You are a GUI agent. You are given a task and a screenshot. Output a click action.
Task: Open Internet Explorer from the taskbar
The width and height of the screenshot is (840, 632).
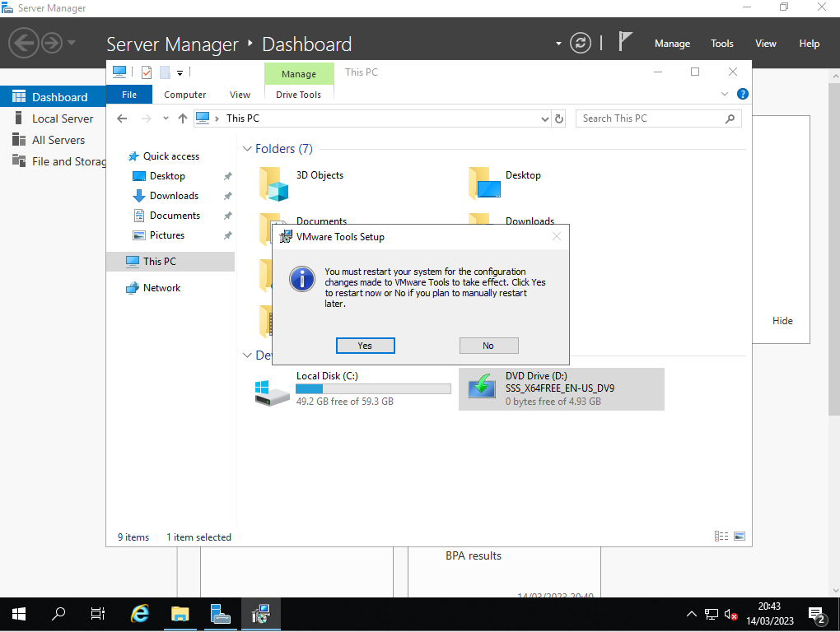[x=141, y=614]
